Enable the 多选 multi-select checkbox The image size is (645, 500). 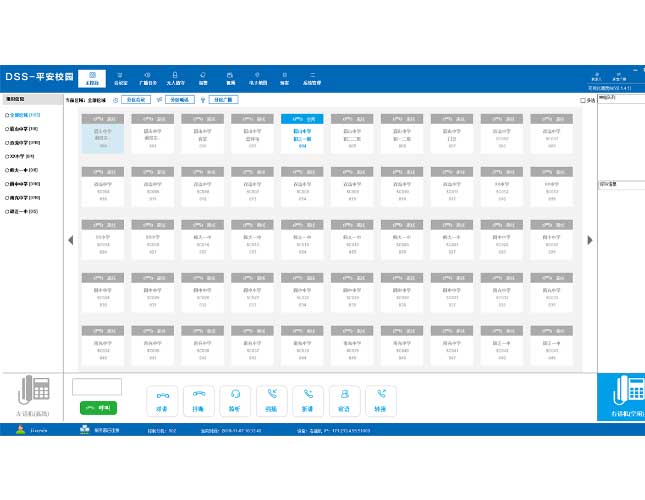pyautogui.click(x=584, y=100)
